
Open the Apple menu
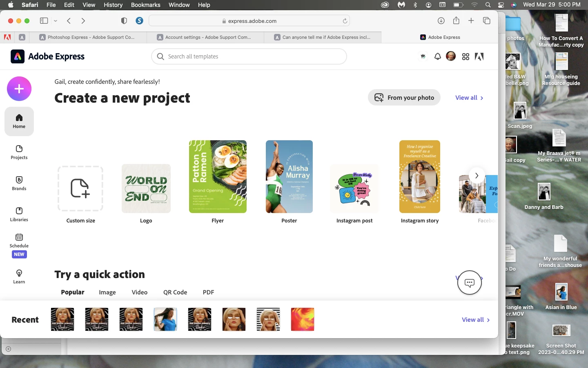11,5
